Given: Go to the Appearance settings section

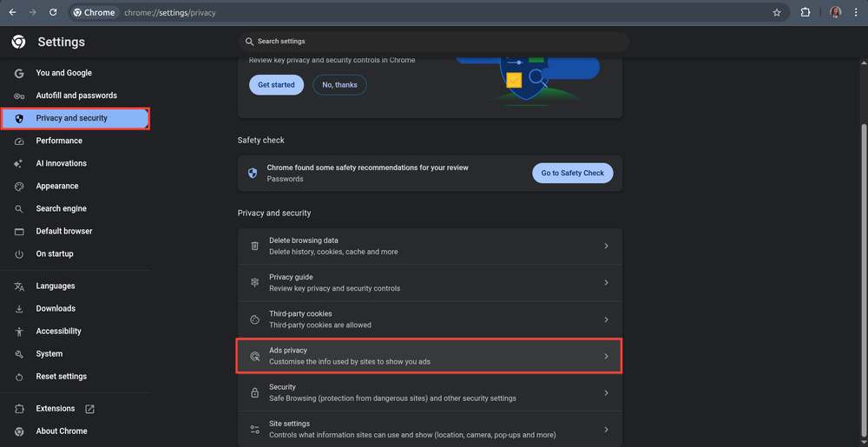Looking at the screenshot, I should (57, 186).
